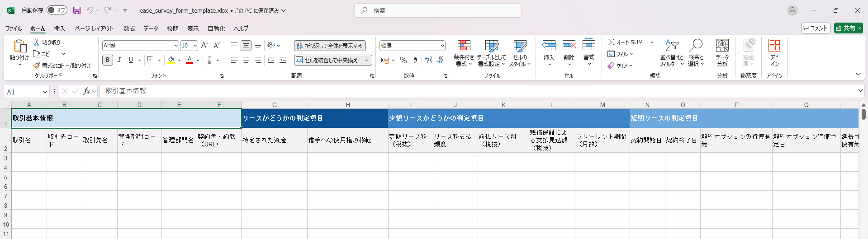Click the percent style icon

403,60
